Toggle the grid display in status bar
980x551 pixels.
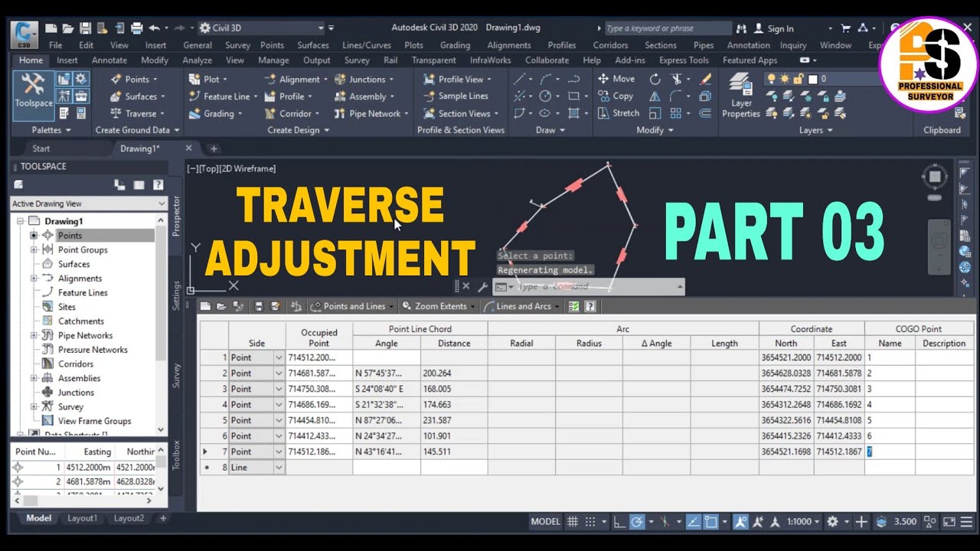click(x=572, y=521)
